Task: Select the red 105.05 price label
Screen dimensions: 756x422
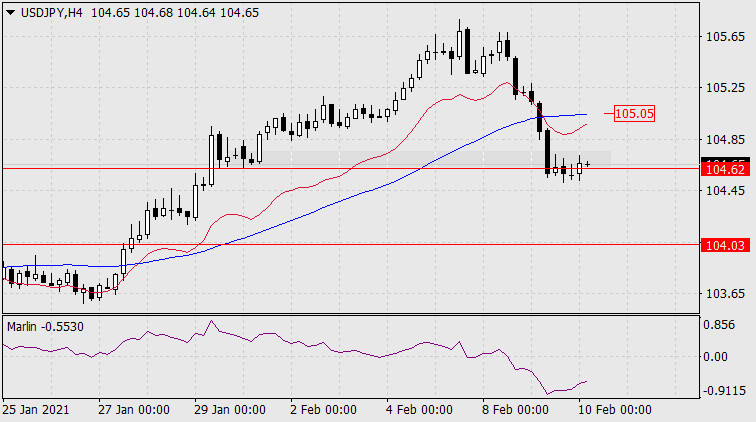Action: tap(634, 114)
